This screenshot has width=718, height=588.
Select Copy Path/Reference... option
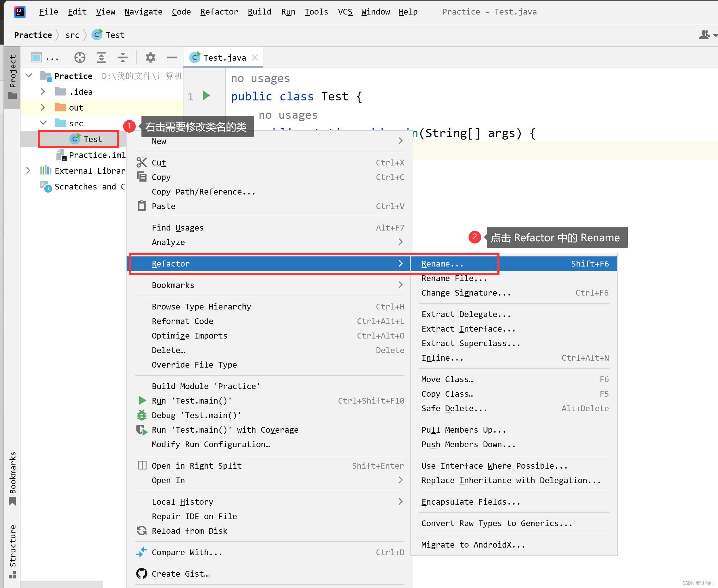[x=270, y=192]
